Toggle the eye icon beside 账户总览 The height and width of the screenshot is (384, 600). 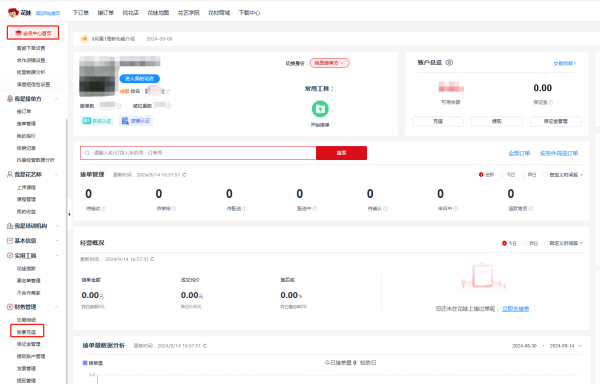click(449, 62)
